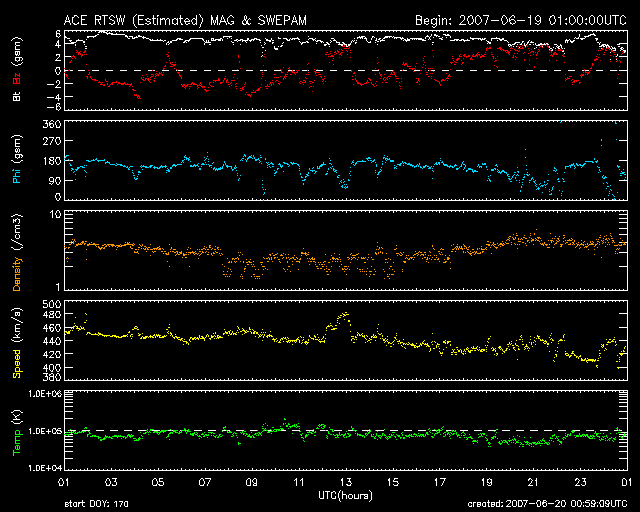
Task: Select the '-4' tick on the Bt Bz axis
Action: pos(54,97)
